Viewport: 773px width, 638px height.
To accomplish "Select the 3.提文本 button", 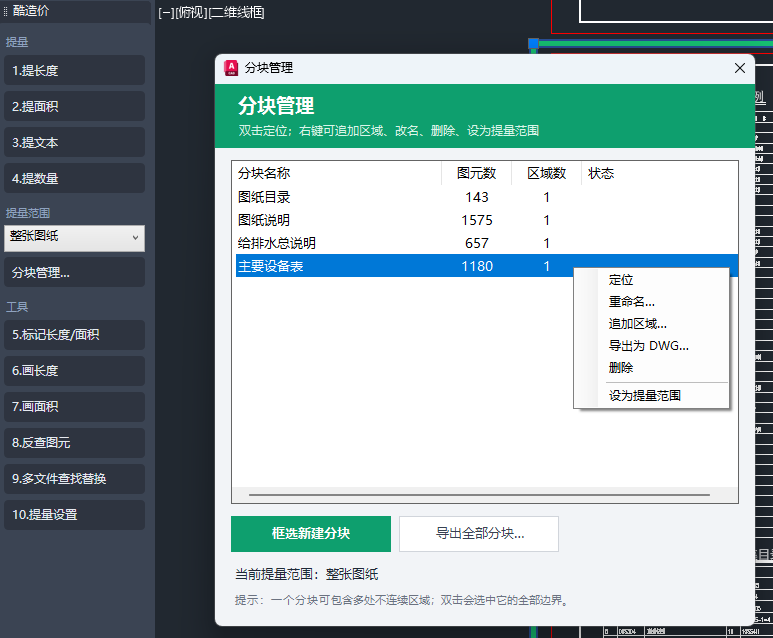I will 74,142.
